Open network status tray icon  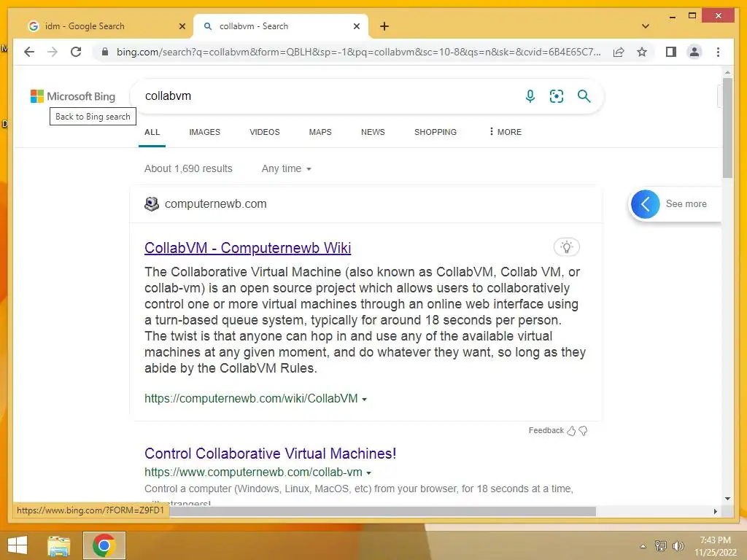[660, 545]
